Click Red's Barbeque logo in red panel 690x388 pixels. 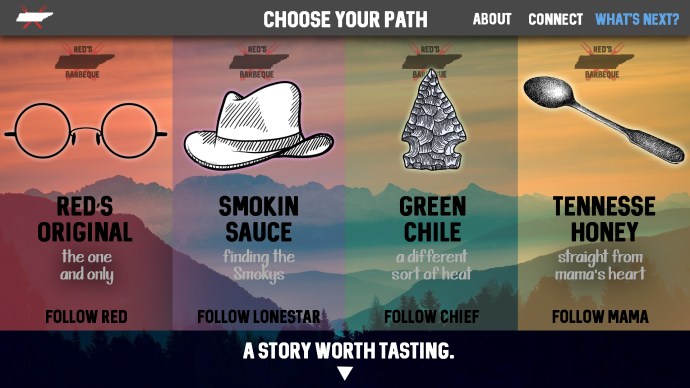(x=84, y=61)
